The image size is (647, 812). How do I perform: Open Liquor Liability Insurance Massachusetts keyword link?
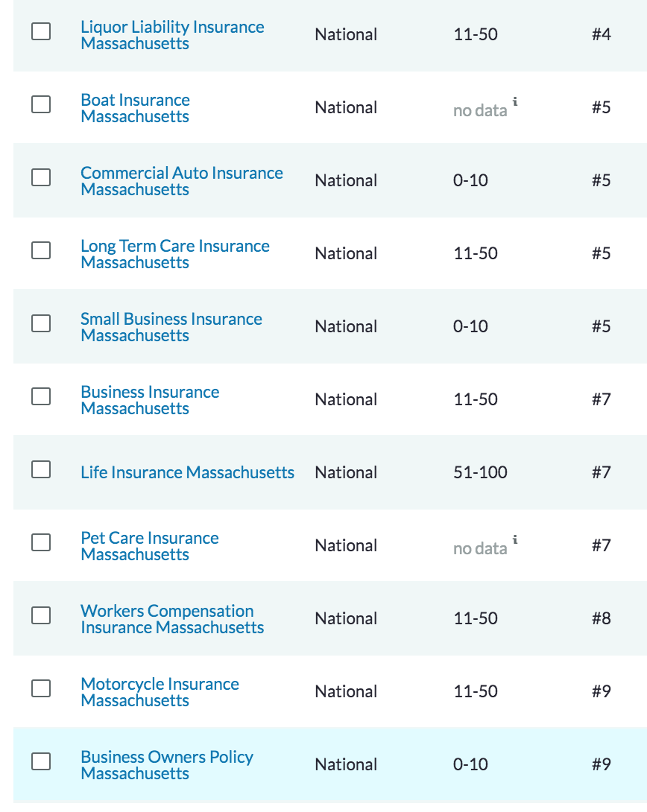click(x=172, y=35)
